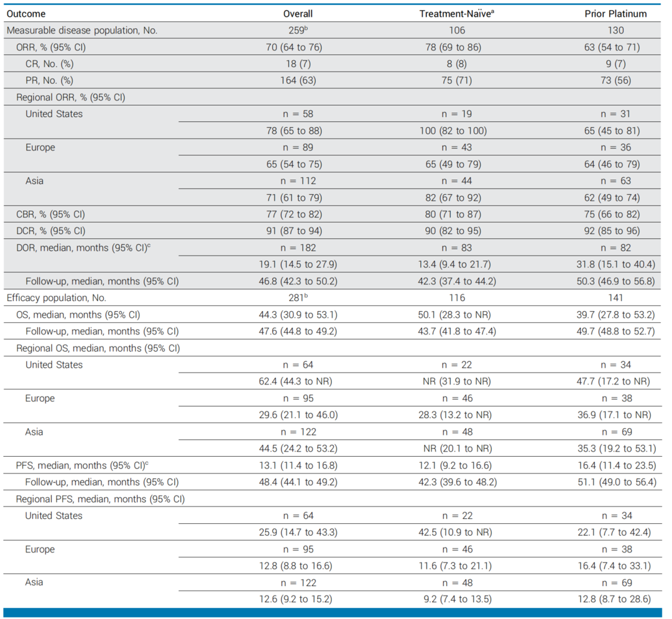
Task: Select the "Prior Platinum" column header
Action: (615, 13)
